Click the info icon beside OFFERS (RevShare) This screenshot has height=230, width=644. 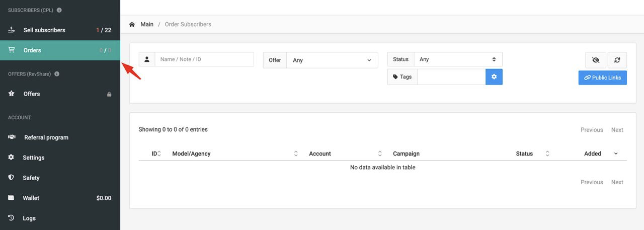pos(57,74)
